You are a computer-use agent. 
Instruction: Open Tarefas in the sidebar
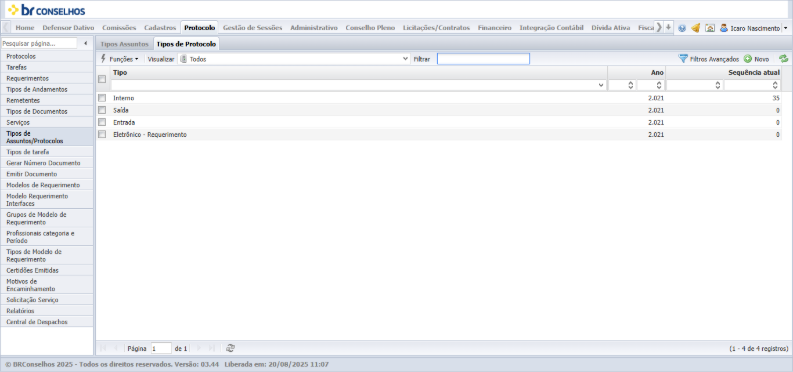pyautogui.click(x=47, y=67)
